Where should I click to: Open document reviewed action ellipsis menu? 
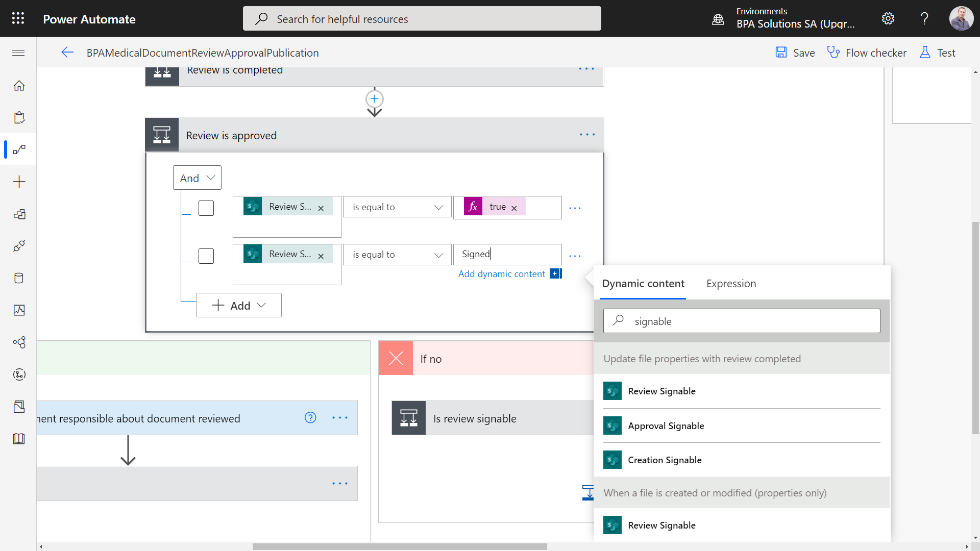pyautogui.click(x=340, y=417)
